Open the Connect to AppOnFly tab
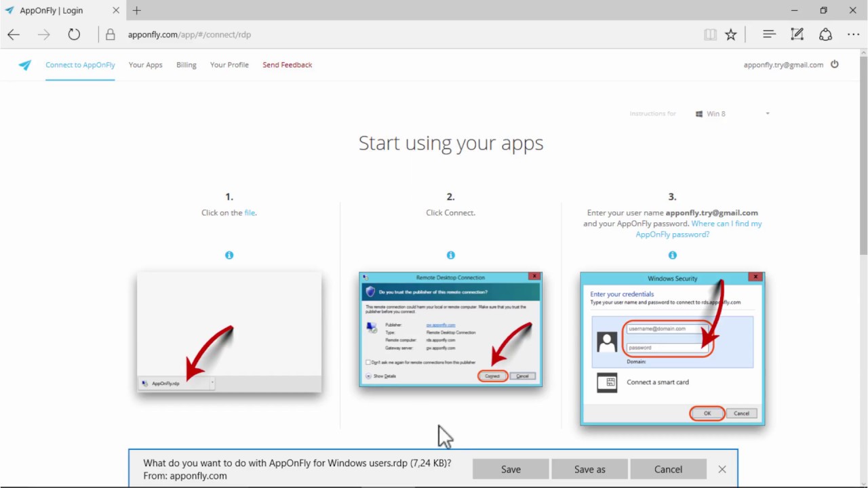This screenshot has width=868, height=488. 80,65
